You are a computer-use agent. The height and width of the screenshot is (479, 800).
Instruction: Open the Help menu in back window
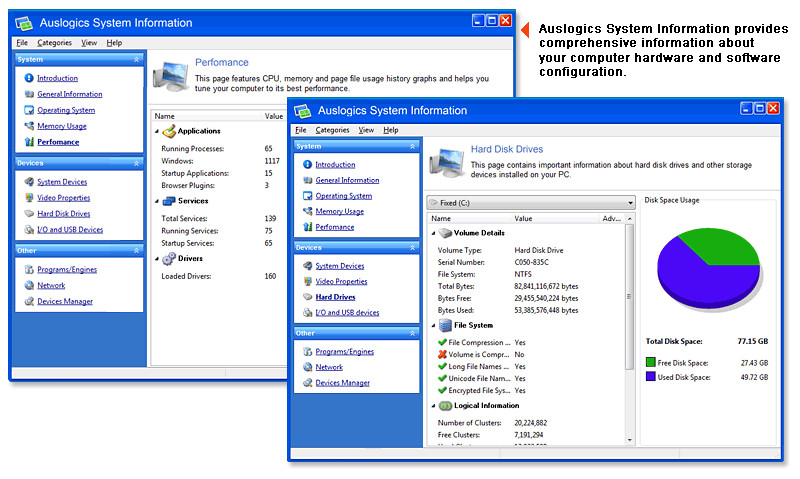[x=114, y=43]
